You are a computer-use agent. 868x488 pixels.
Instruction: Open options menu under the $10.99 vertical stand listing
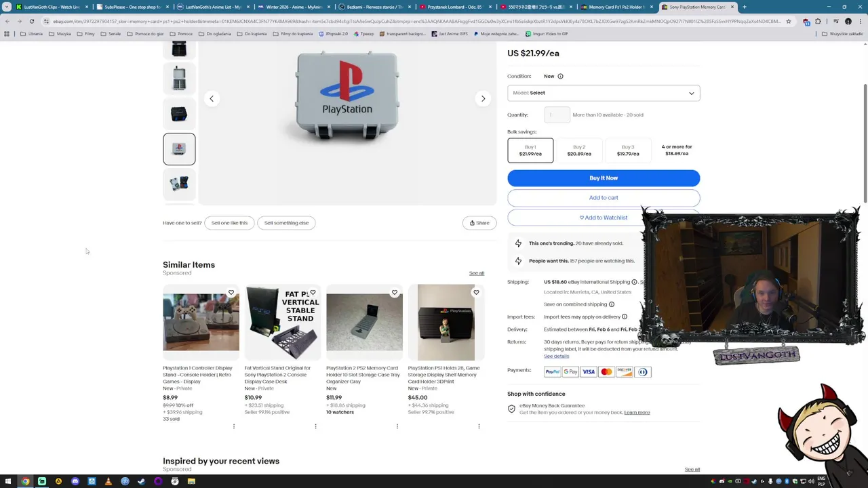[x=315, y=426]
